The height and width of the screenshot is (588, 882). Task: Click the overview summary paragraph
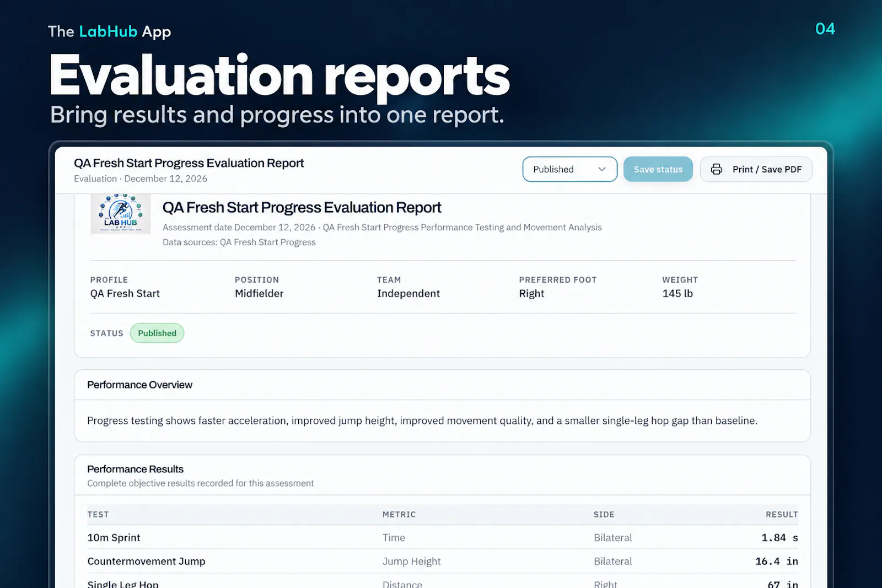[x=422, y=420]
